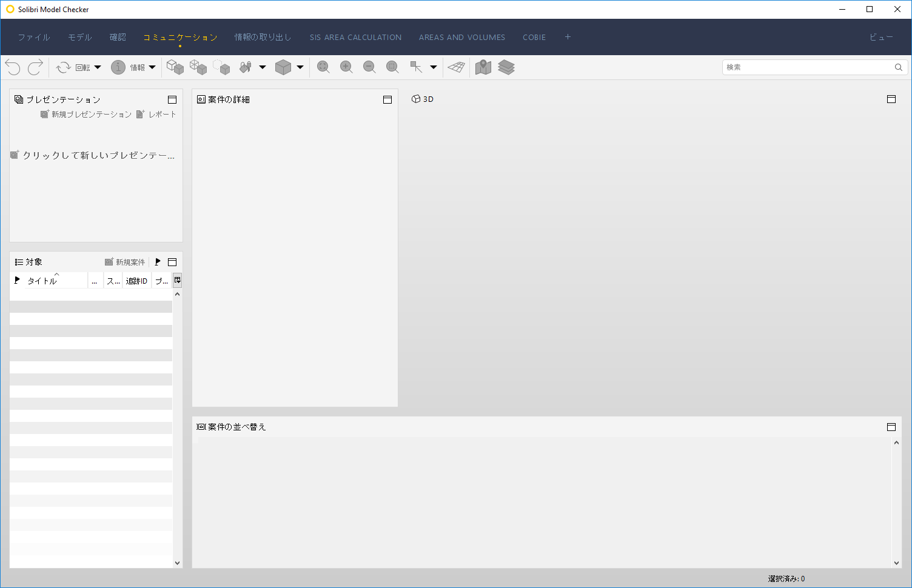Click the 追跡ID column header
912x588 pixels.
(136, 281)
